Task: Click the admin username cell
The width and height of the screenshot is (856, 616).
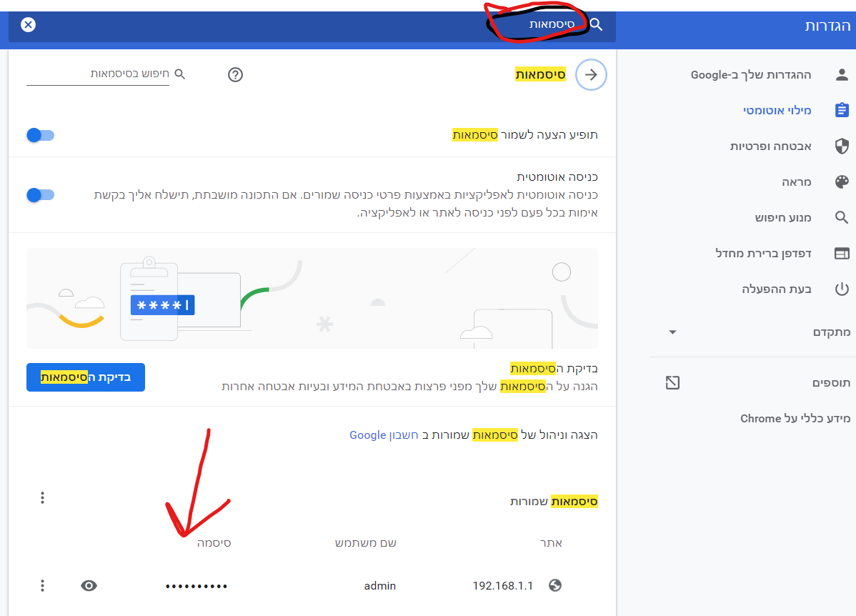Action: tap(380, 586)
